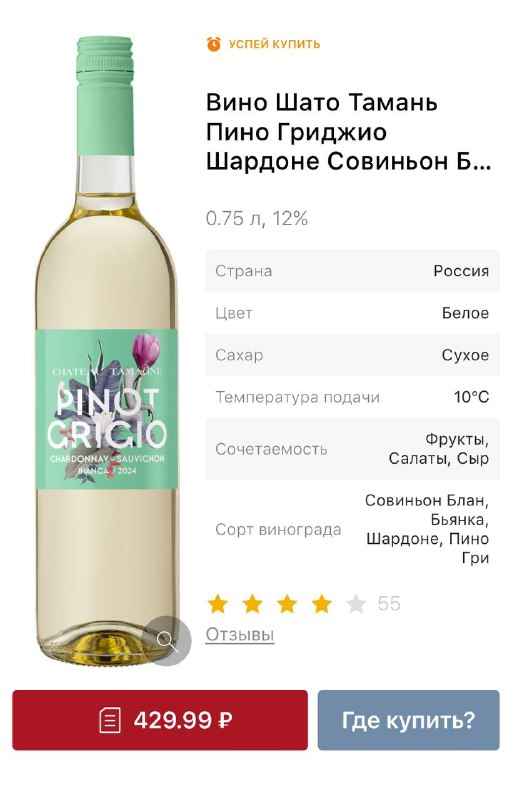
Task: Click the Где купить? button
Action: tap(408, 720)
